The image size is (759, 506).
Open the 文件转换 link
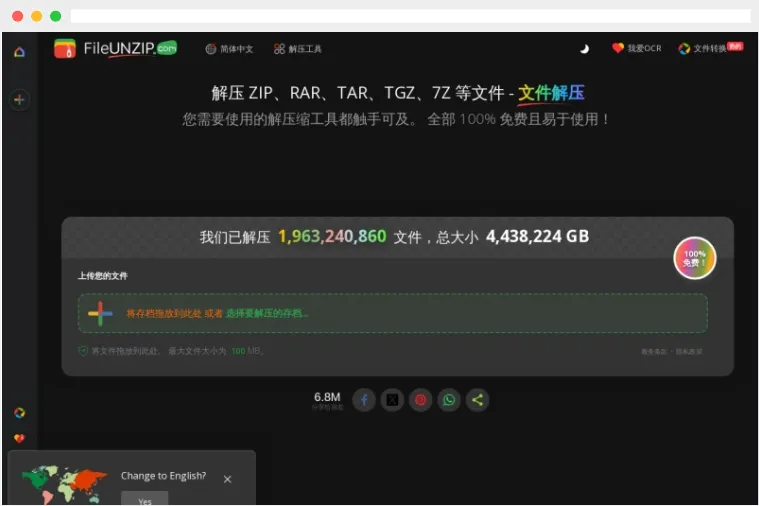(x=710, y=48)
